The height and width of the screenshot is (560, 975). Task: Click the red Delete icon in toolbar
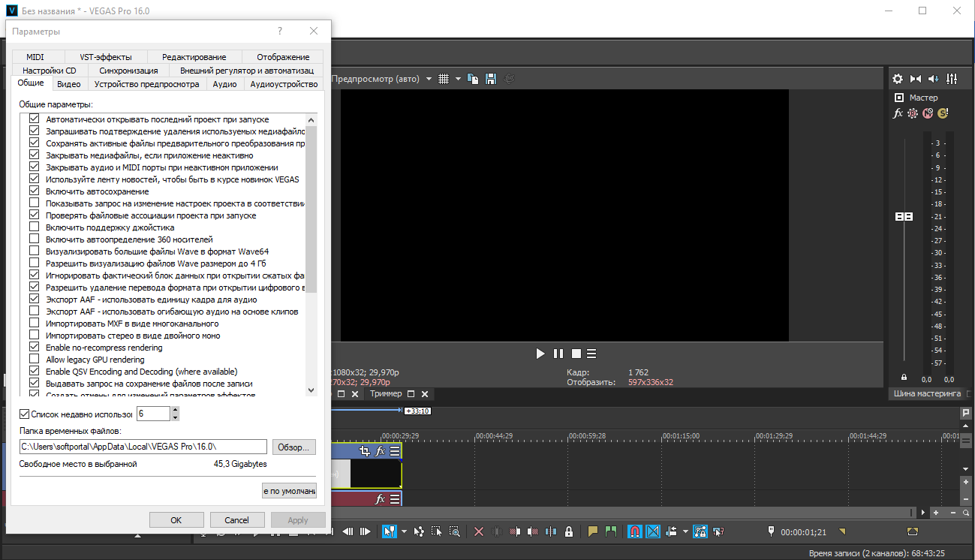pyautogui.click(x=479, y=531)
